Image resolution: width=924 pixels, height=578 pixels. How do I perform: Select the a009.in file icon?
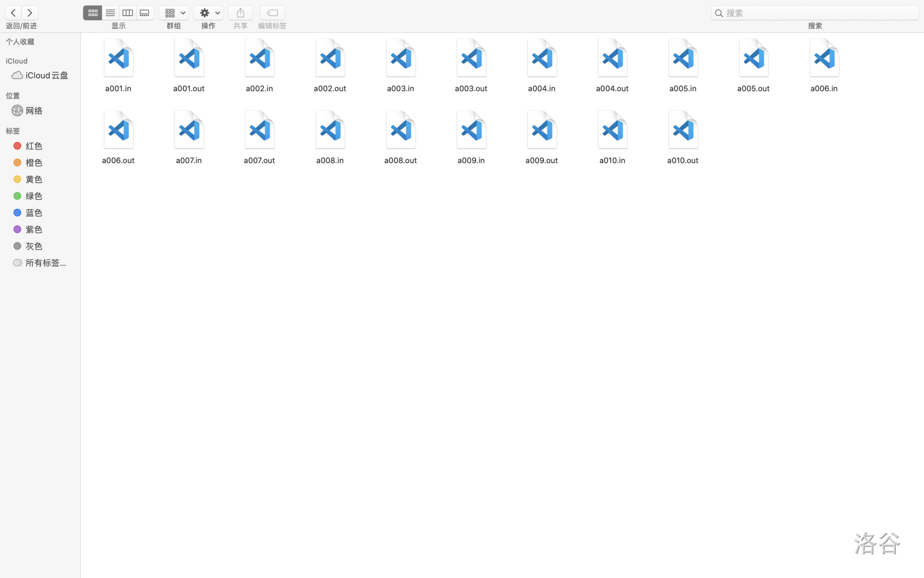point(471,130)
